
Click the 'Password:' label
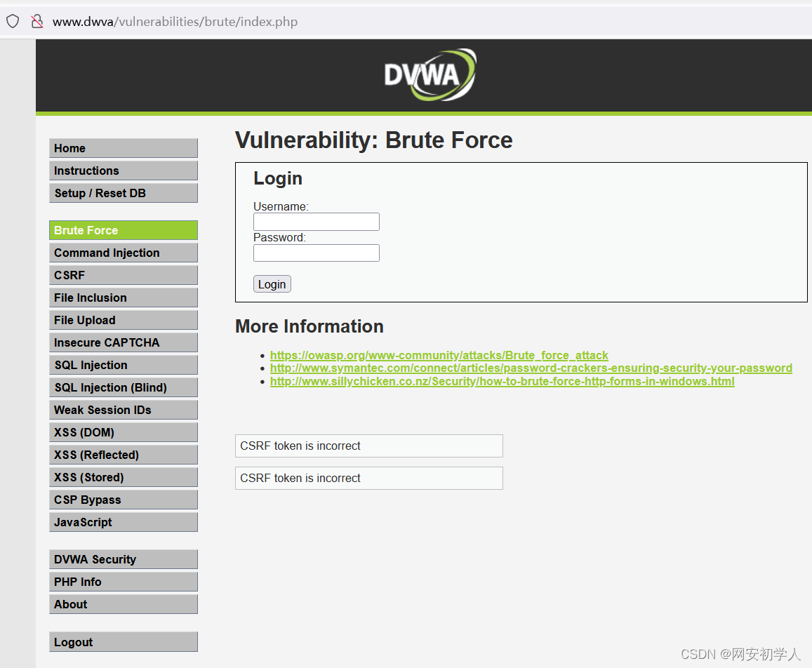tap(279, 238)
